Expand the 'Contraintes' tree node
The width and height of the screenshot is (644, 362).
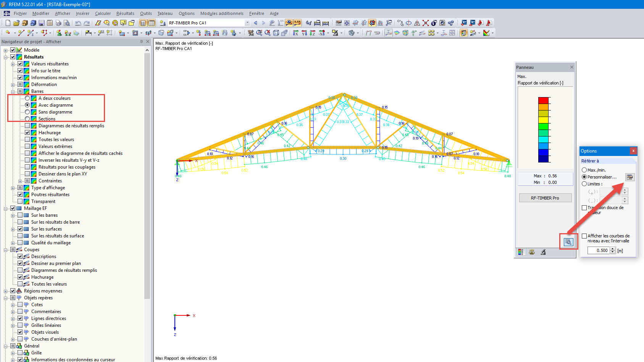[20, 181]
